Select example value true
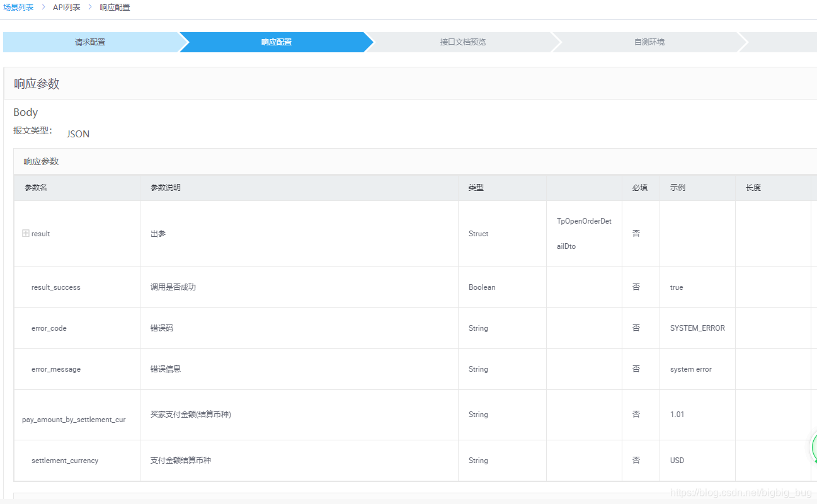Image resolution: width=817 pixels, height=504 pixels. [677, 287]
